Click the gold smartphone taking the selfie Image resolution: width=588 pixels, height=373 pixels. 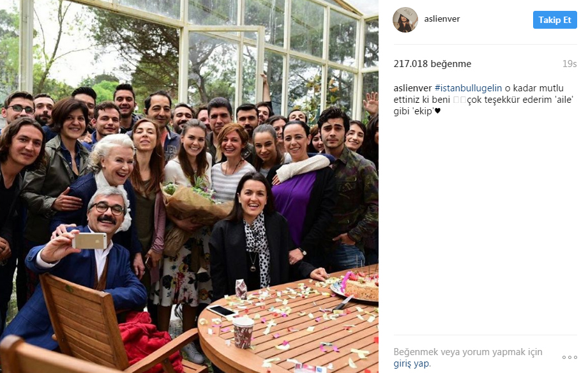[89, 241]
